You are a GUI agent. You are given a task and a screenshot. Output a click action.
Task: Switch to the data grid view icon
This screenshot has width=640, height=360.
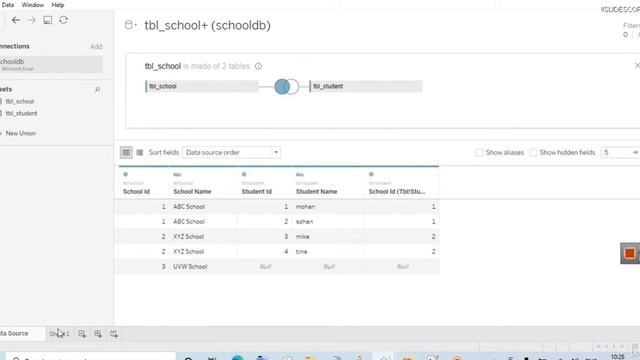coord(126,153)
